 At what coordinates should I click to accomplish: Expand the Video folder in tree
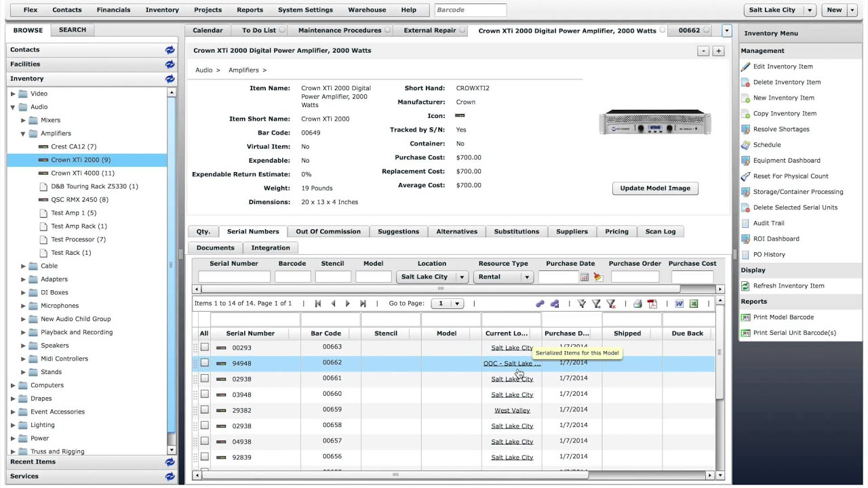12,94
